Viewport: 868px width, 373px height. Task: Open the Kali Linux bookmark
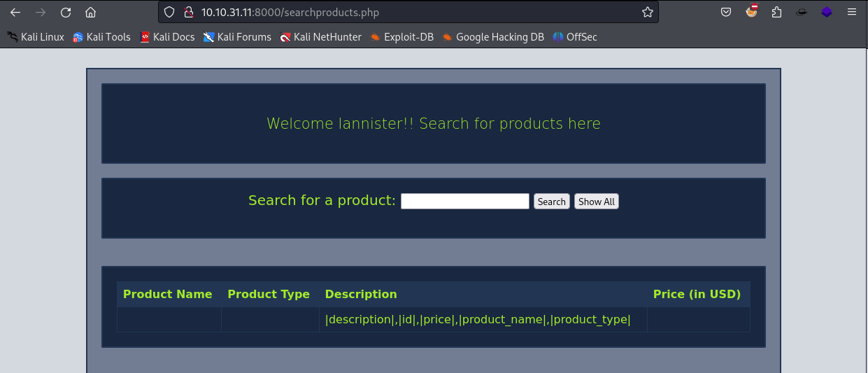point(36,37)
